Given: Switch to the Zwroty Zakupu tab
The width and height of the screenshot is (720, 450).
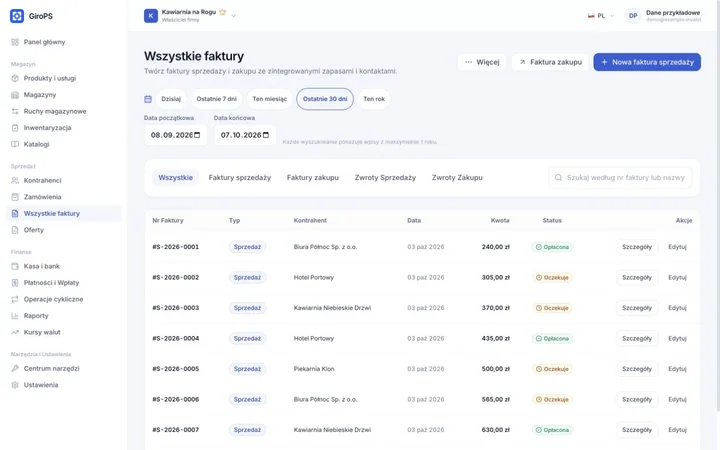Looking at the screenshot, I should [x=457, y=178].
